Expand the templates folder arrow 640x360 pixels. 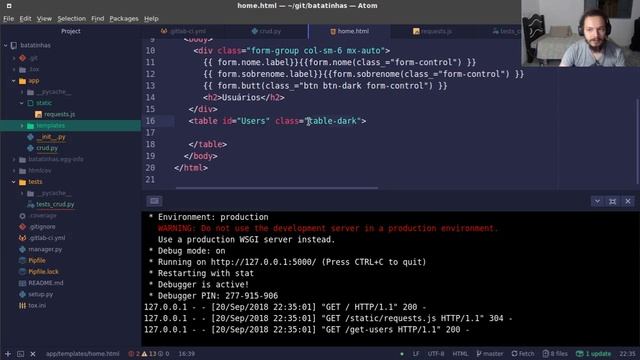[x=22, y=126]
